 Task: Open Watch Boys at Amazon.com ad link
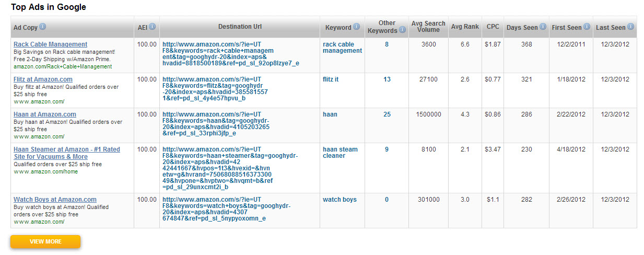coord(55,200)
